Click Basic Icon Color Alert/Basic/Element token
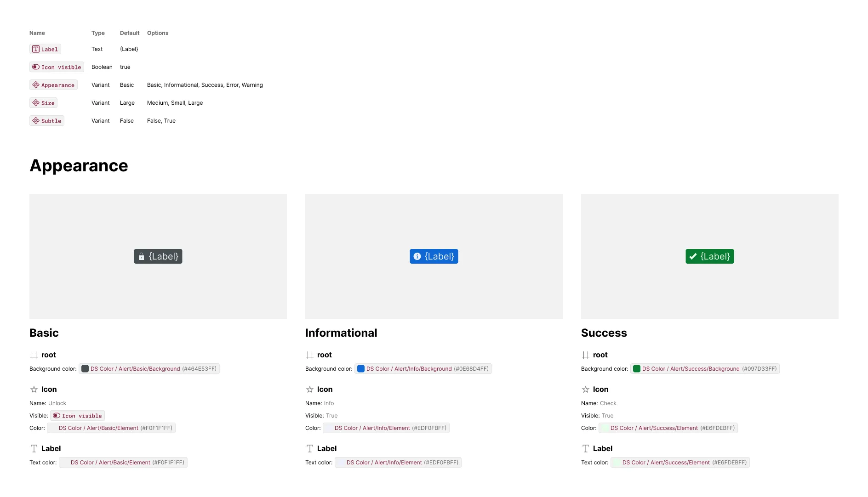This screenshot has width=868, height=497. (111, 428)
